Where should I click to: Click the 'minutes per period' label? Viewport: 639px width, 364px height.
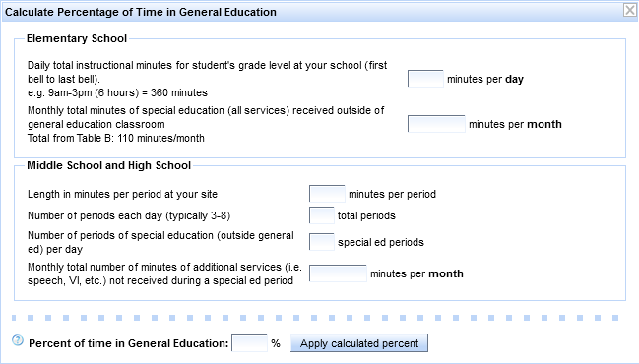[392, 194]
